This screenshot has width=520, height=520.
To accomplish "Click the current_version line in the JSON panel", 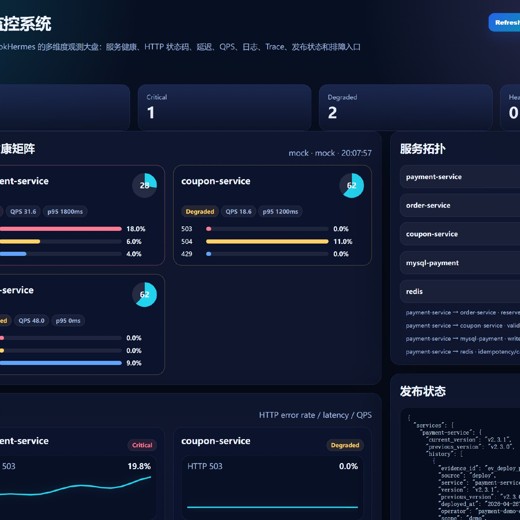I will [468, 440].
